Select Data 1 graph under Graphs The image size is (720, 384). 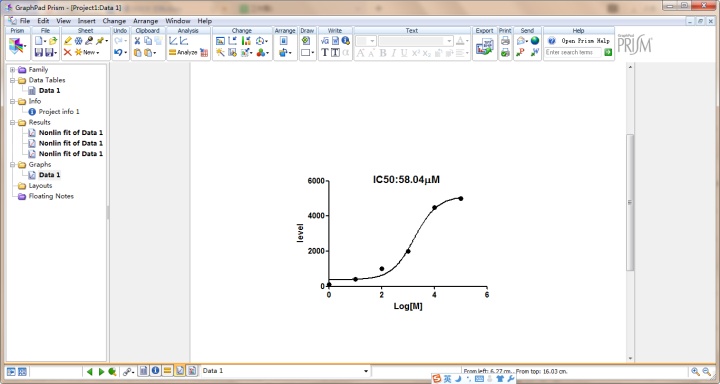click(x=50, y=175)
